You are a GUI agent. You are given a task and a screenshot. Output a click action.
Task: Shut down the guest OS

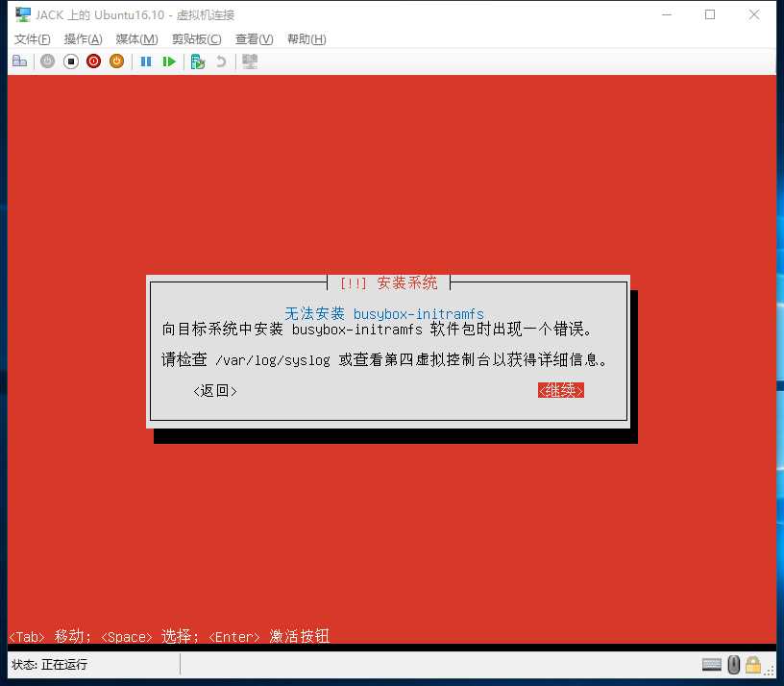coord(92,61)
